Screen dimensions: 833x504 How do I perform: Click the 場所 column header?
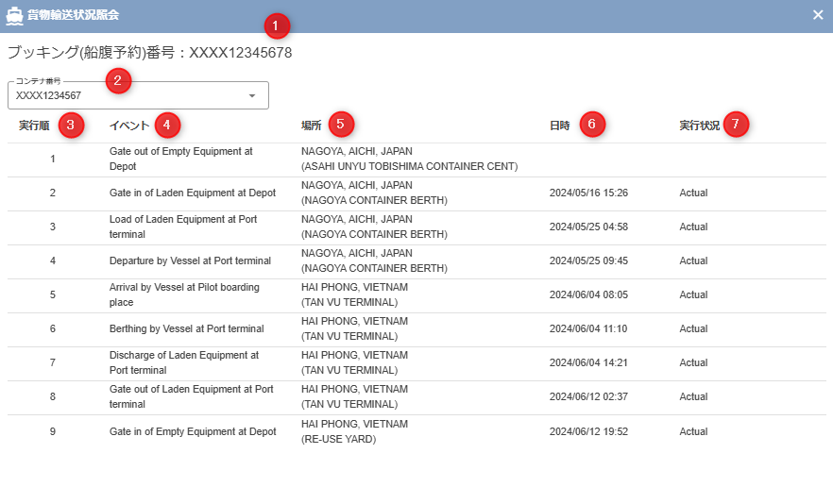click(311, 126)
